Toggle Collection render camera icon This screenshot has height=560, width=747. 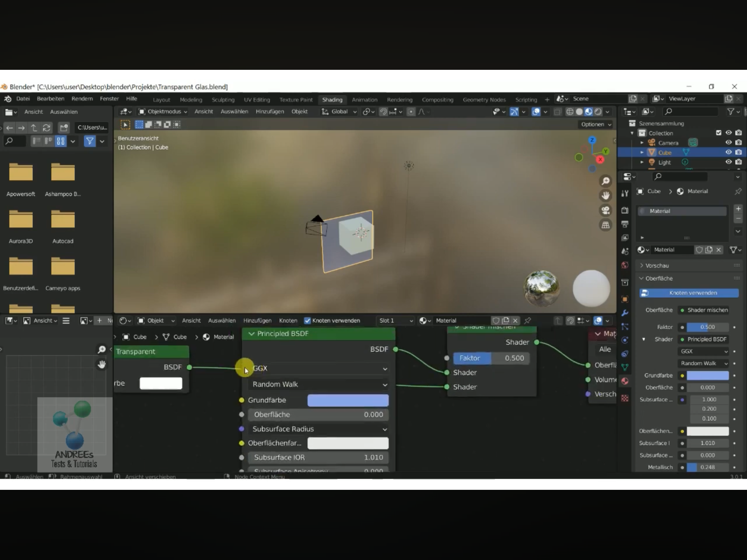(738, 133)
